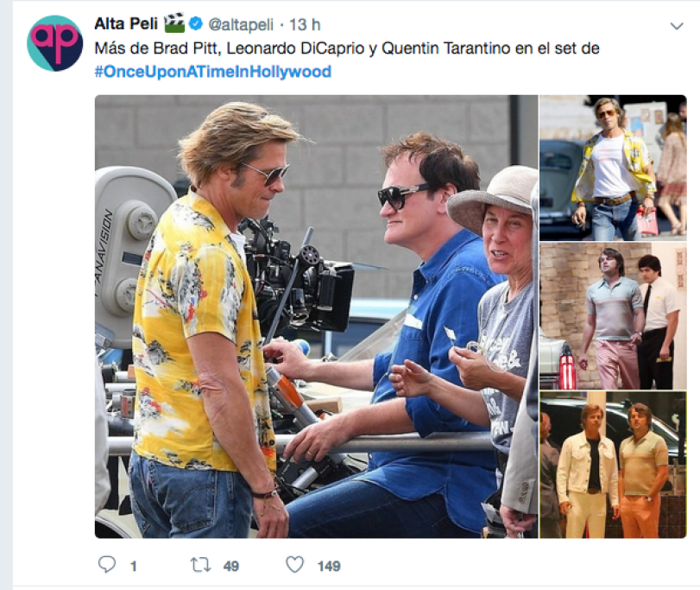Viewport: 700px width, 590px height.
Task: Open the #OnceUponATimeInHollywood hashtag
Action: coord(213,72)
